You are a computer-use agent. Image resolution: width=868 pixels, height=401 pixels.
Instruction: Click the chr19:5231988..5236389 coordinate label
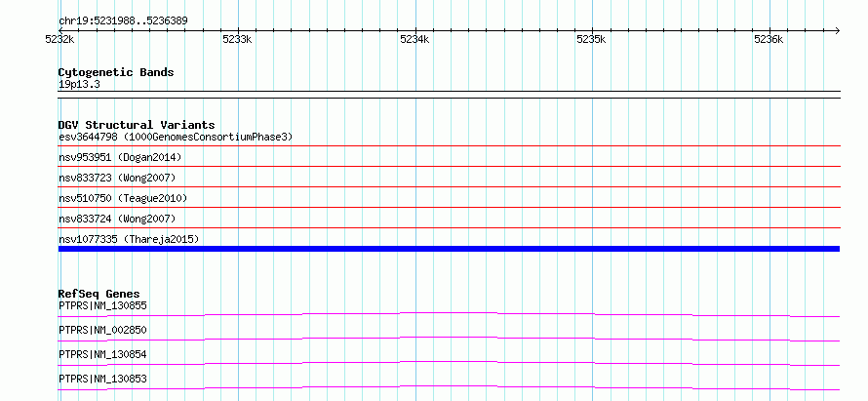(123, 21)
